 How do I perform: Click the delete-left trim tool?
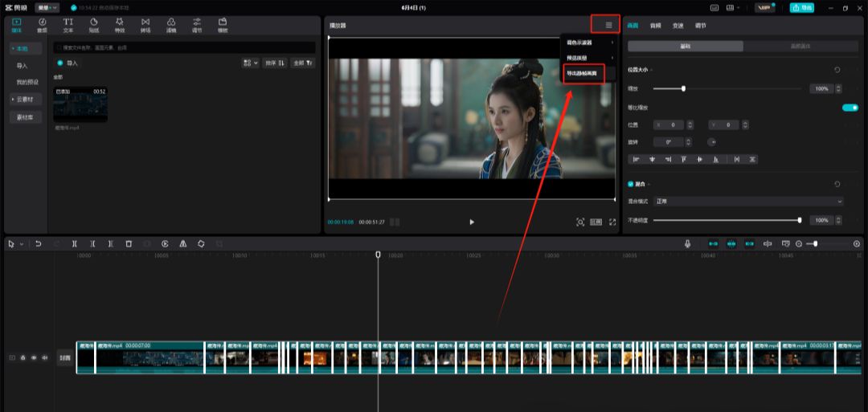pos(92,244)
